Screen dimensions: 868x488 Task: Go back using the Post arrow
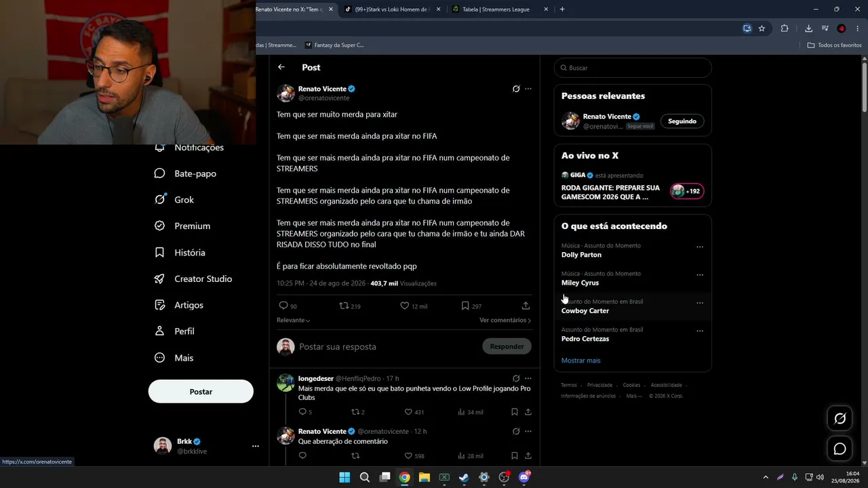(x=281, y=67)
